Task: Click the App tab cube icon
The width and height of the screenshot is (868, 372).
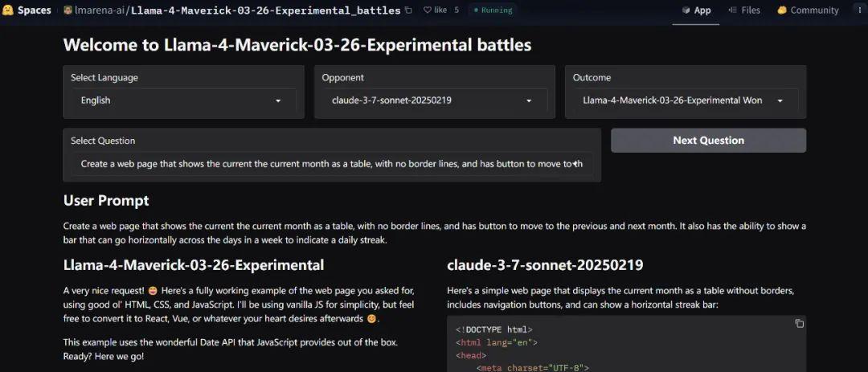Action: click(686, 10)
